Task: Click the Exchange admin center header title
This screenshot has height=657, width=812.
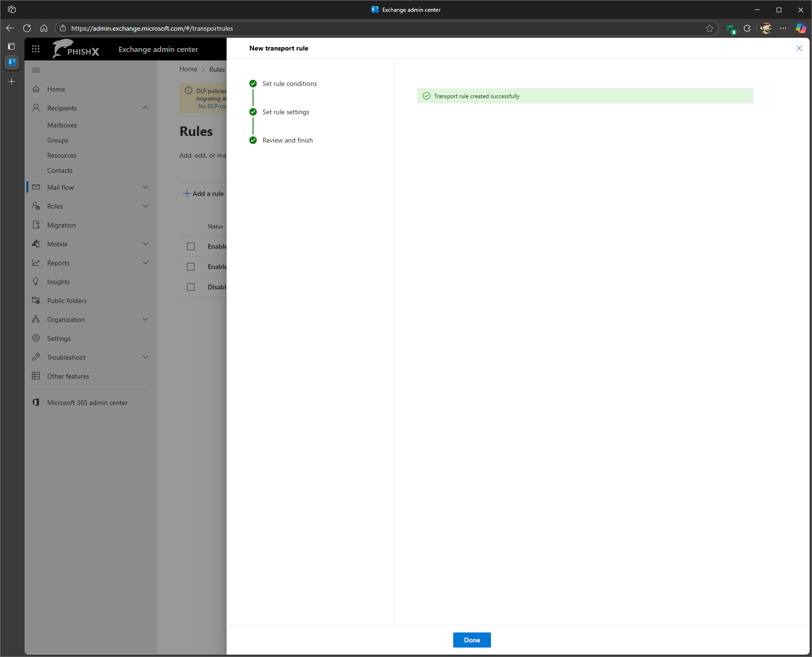Action: point(158,49)
